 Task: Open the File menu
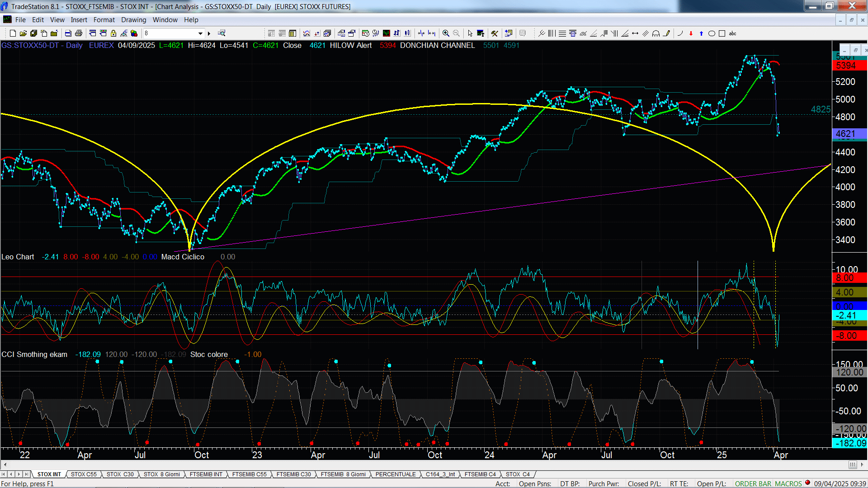coord(20,19)
